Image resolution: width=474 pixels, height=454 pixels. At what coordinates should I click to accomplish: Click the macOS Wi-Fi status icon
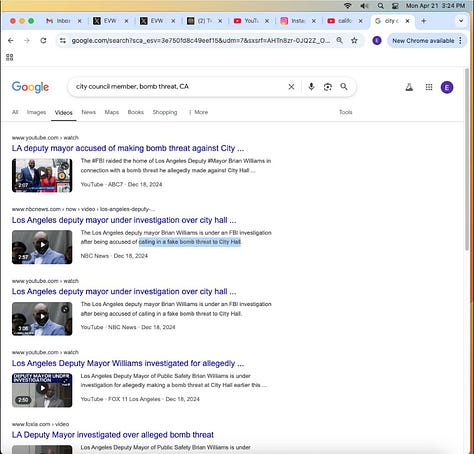click(x=348, y=6)
